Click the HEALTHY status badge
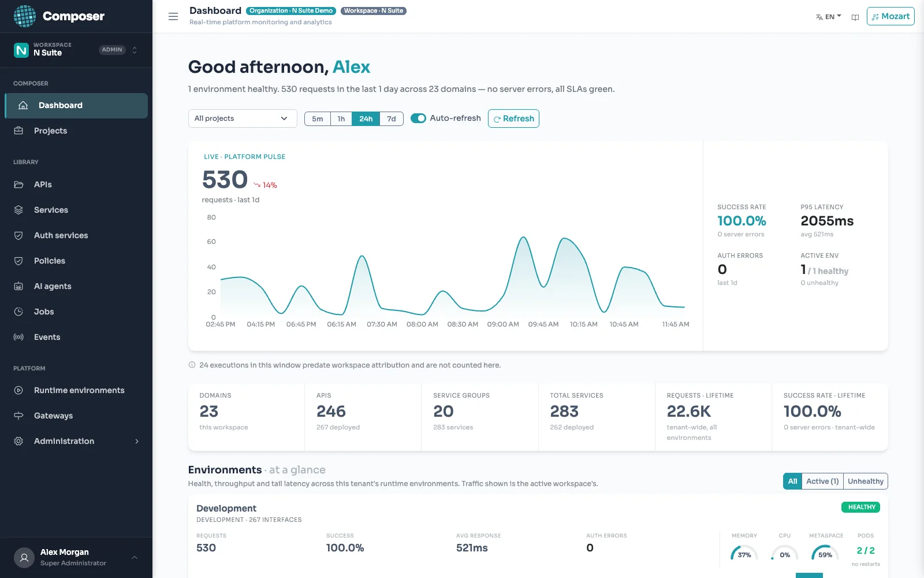Viewport: 924px width, 578px height. 862,507
